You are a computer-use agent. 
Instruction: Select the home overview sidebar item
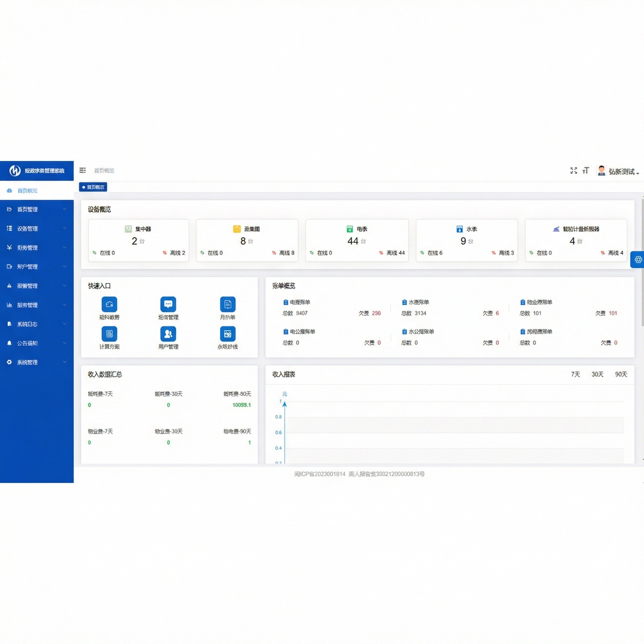pyautogui.click(x=37, y=190)
